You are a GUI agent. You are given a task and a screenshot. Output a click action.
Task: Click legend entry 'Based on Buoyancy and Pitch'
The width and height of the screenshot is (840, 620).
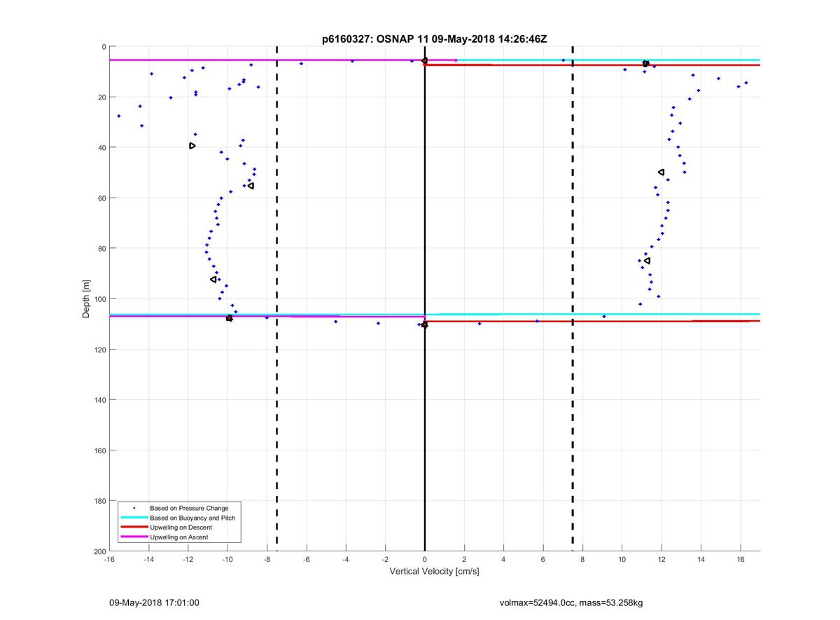click(x=192, y=518)
